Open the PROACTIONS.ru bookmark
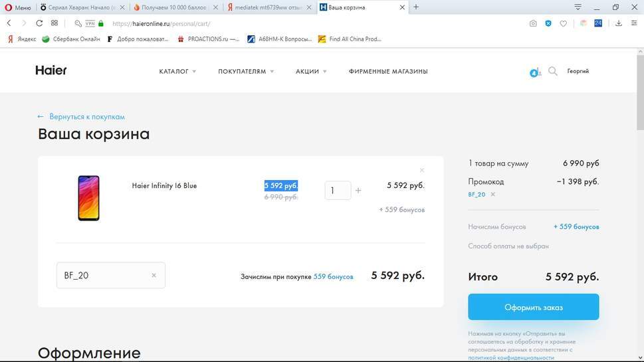The width and height of the screenshot is (644, 362). coord(209,39)
